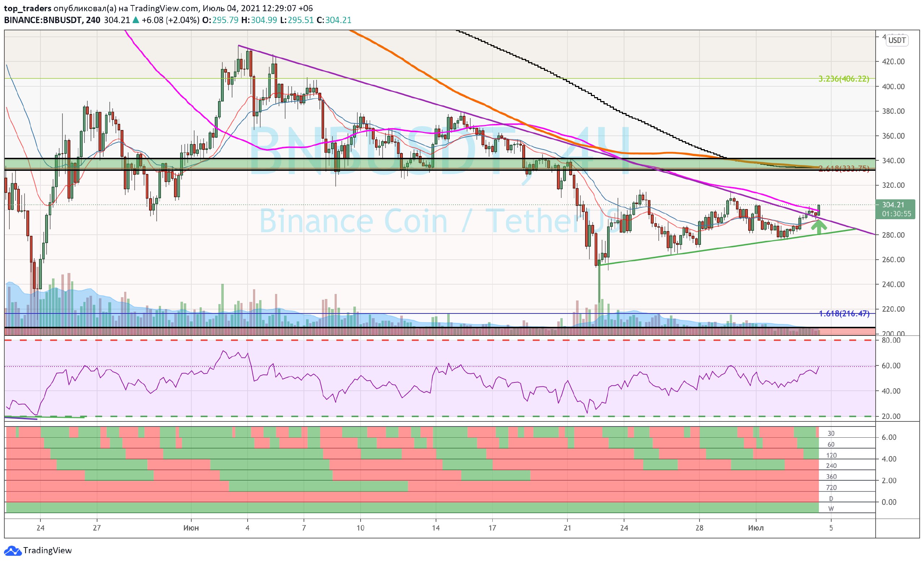924x563 pixels.
Task: Click the 340.00 price axis label
Action: tap(894, 161)
